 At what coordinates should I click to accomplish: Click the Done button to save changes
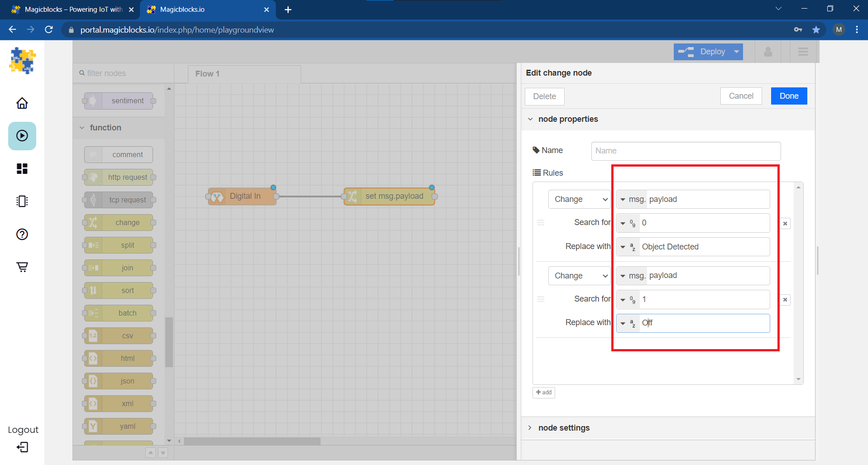(788, 96)
